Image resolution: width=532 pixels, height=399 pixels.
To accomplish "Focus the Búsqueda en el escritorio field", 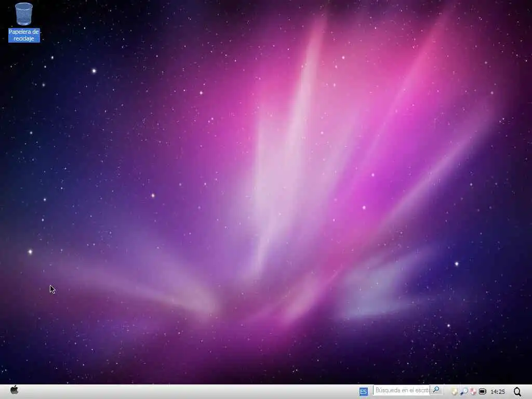I will [x=402, y=391].
